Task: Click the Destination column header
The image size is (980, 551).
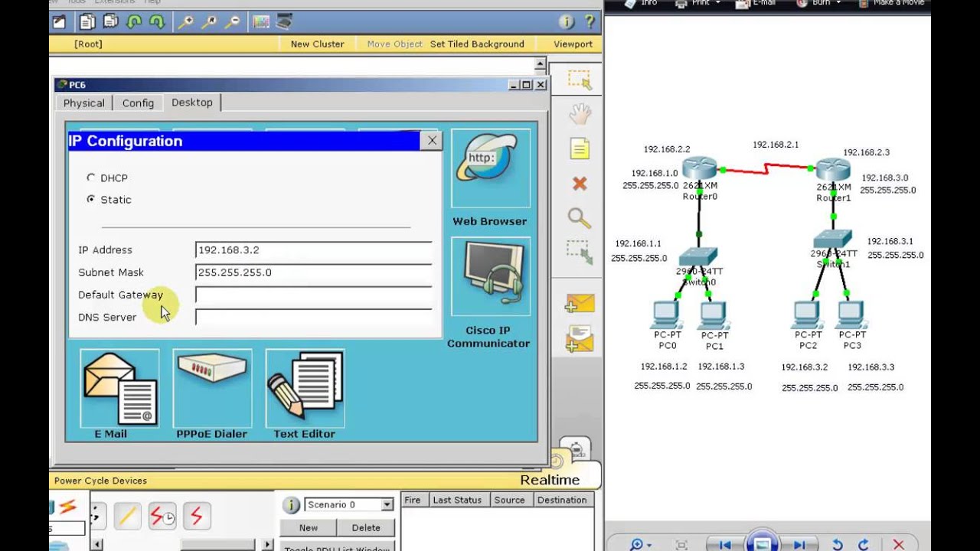Action: click(x=562, y=500)
